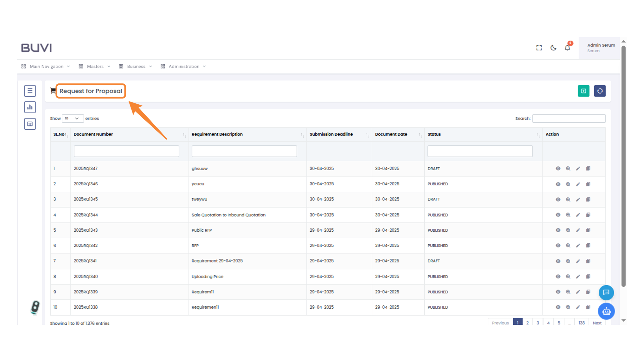Viewport: 644px width, 362px height.
Task: Click the chart icon in left sidebar
Action: pyautogui.click(x=30, y=107)
